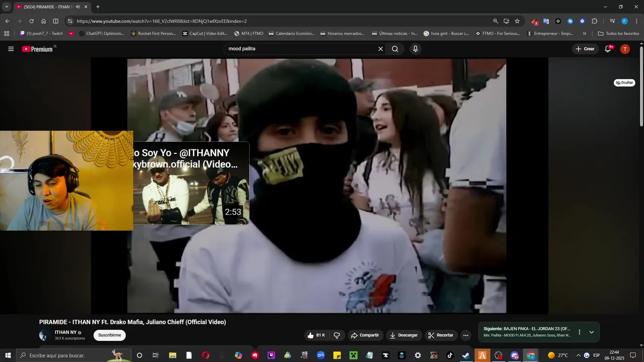
Task: Open the ITHAN NY channel avatar
Action: (x=45, y=335)
